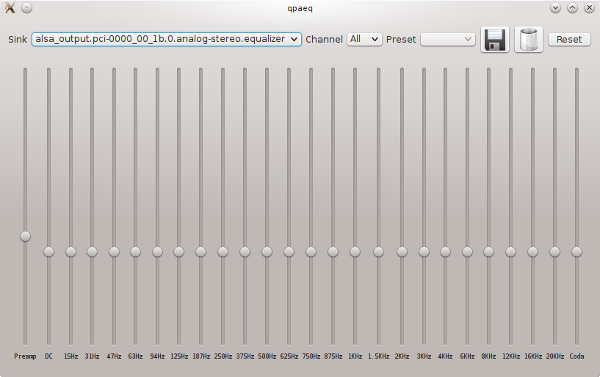Click the 12KHz band slider handle
600x377 pixels.
pyautogui.click(x=511, y=252)
